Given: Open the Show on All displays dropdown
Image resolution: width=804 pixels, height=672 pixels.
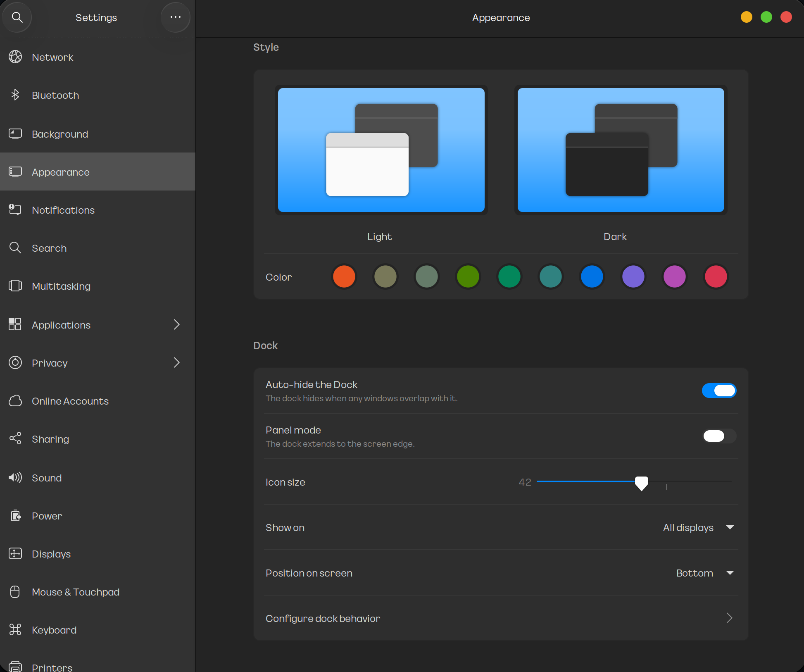Looking at the screenshot, I should point(698,528).
